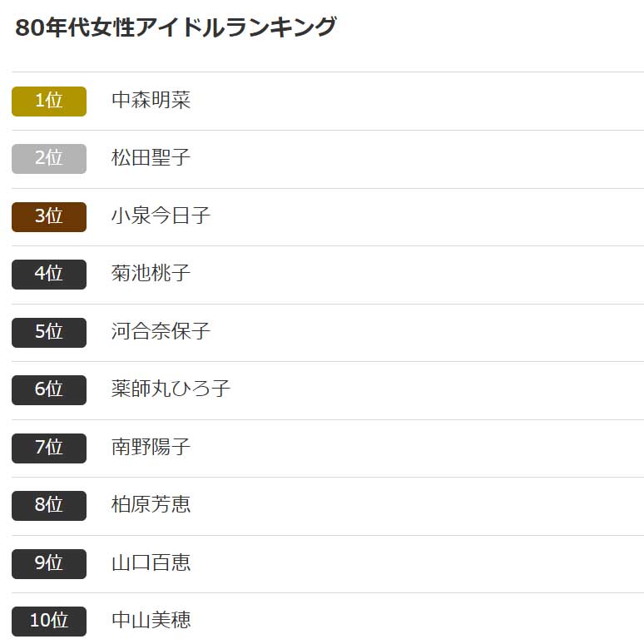Click the name 柏原芳恵
Viewport: 644px width, 644px height.
pyautogui.click(x=151, y=504)
